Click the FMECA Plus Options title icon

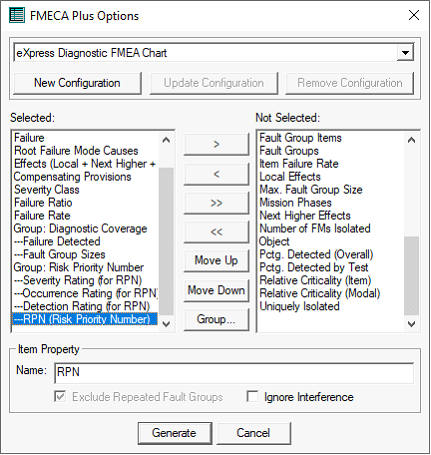[x=17, y=15]
